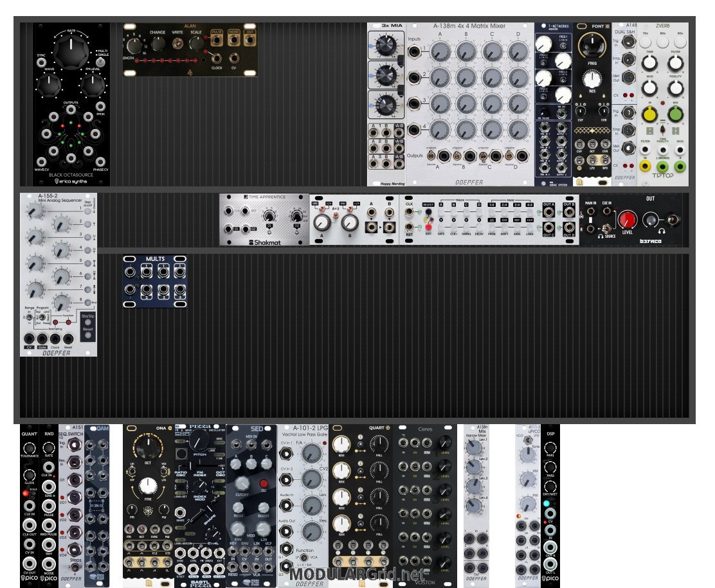Click the Trig In jack on A151
Image resolution: width=715 pixels, height=588 pixels.
[75, 445]
